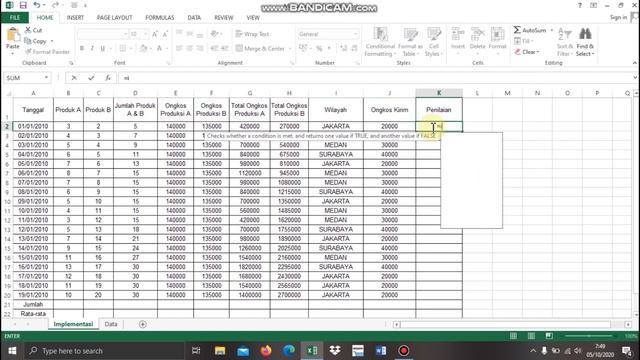Switch to the INSERT ribbon tab
Screen dimensions: 640x360
click(75, 18)
